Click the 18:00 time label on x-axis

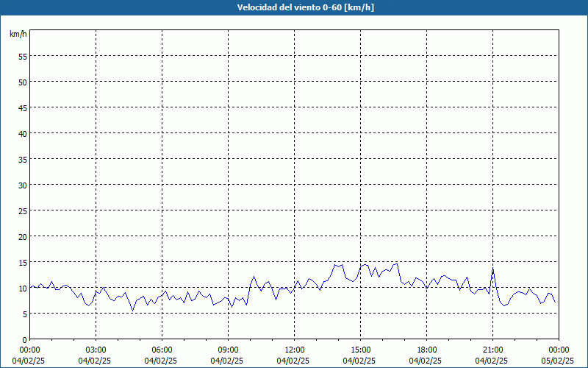click(x=427, y=350)
